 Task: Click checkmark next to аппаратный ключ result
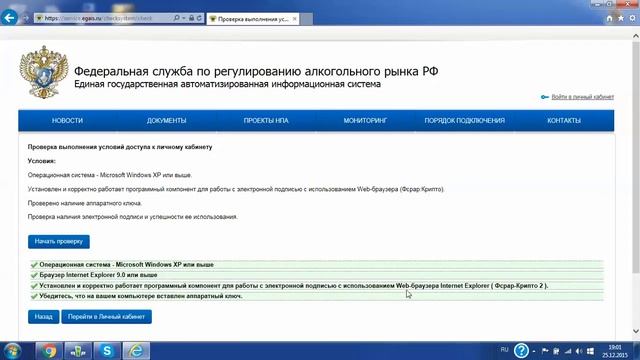[x=34, y=296]
